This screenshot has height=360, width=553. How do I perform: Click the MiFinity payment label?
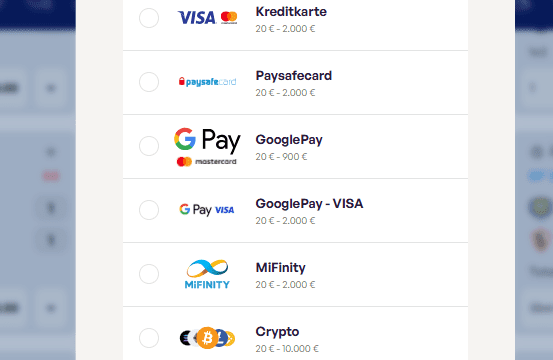(281, 268)
